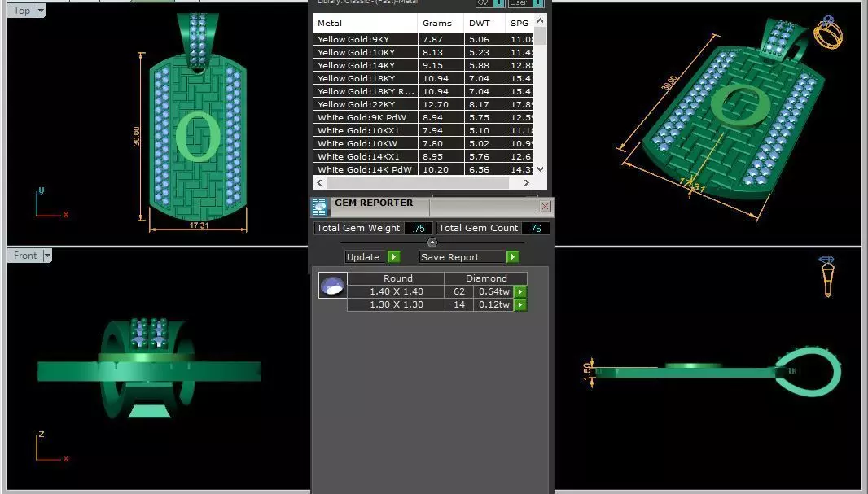Click the Round shape header cell

[397, 278]
